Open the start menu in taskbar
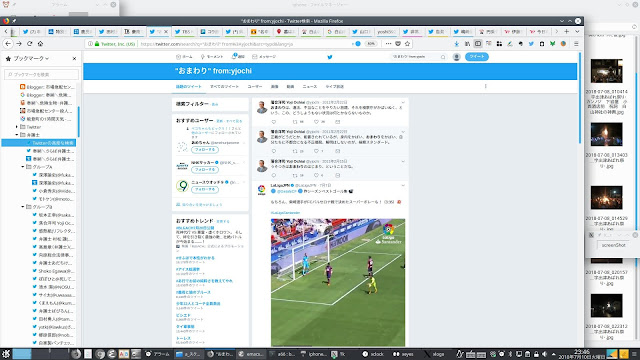Viewport: 640px width, 360px height. click(x=6, y=354)
